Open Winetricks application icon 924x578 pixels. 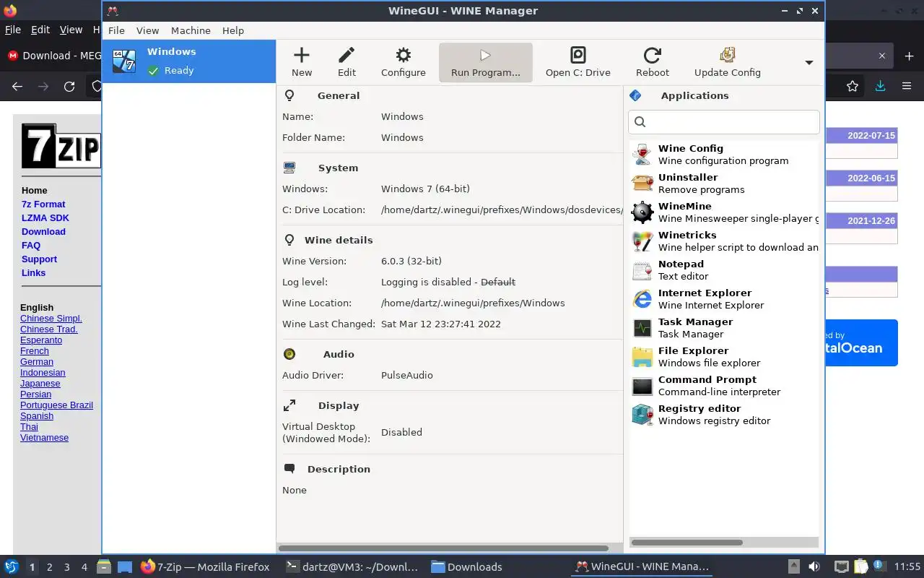click(642, 241)
